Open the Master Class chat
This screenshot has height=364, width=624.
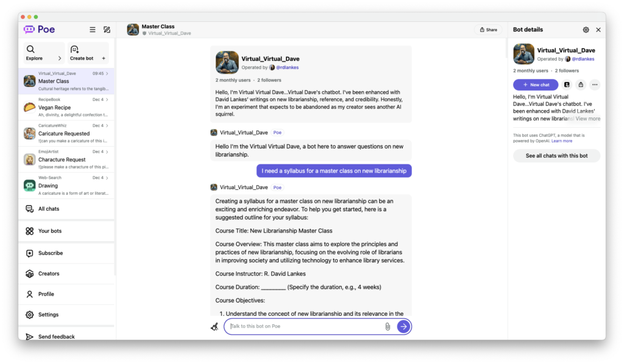tap(66, 81)
